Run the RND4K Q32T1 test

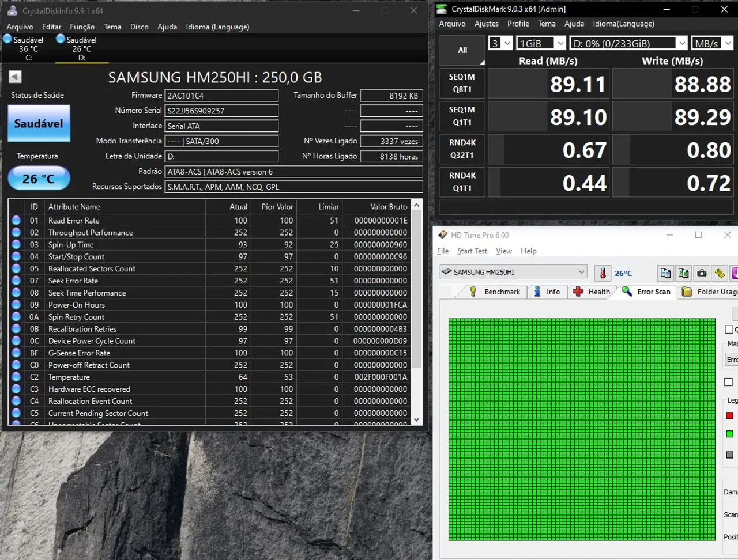(x=462, y=149)
